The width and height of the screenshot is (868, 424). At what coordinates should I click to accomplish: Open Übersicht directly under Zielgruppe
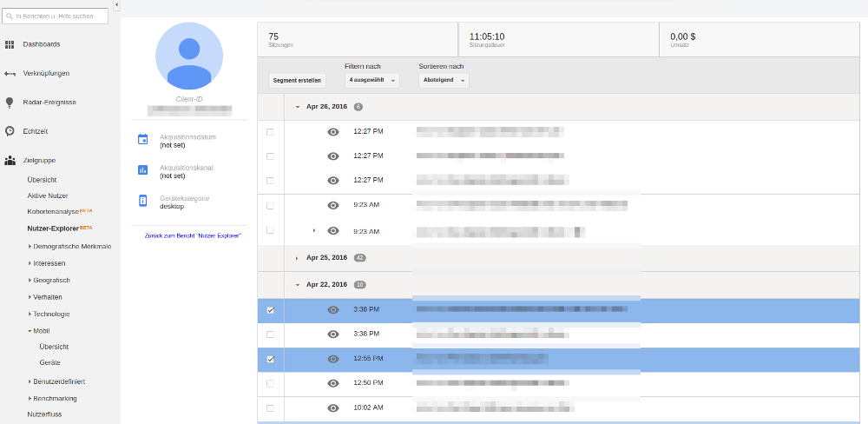(x=42, y=180)
